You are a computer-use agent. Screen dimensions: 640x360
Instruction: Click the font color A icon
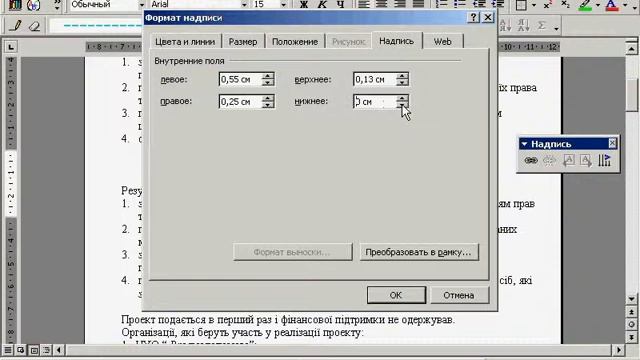point(611,4)
